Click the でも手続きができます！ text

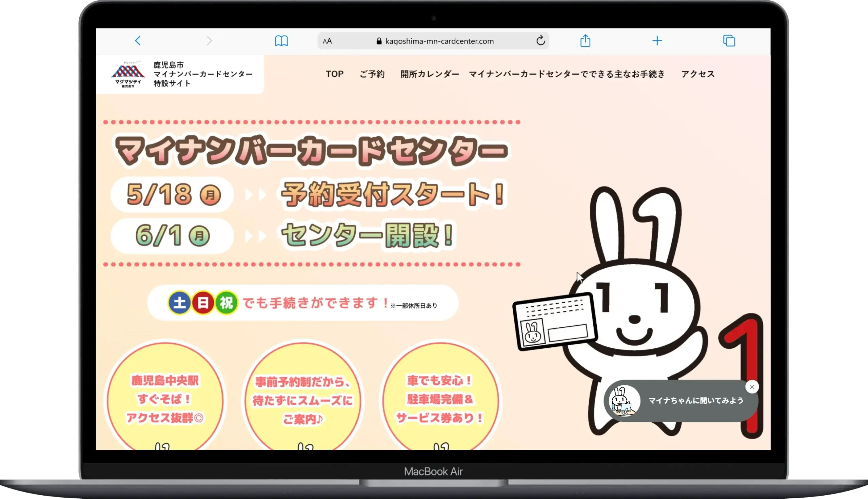(x=316, y=303)
